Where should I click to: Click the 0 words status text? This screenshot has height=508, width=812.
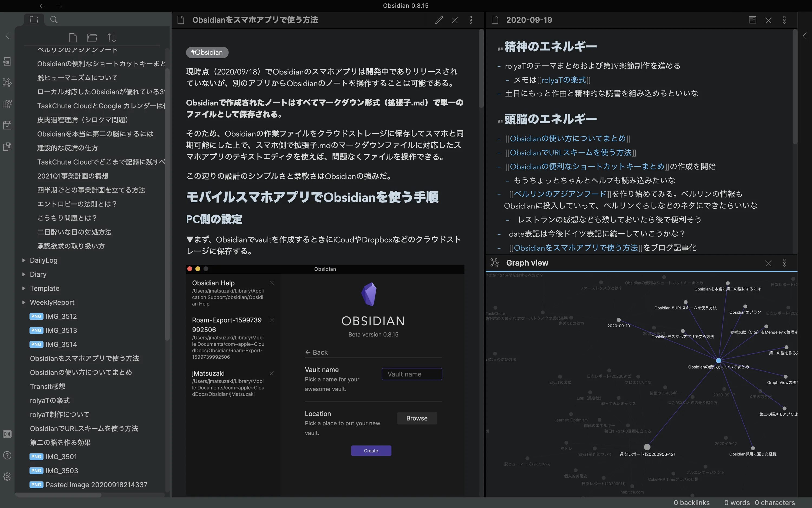[737, 503]
